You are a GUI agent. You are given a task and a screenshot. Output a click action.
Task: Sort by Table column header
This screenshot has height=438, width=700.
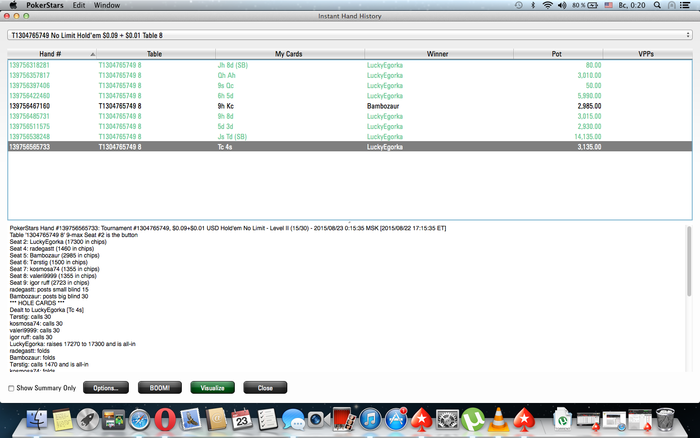[x=156, y=54]
